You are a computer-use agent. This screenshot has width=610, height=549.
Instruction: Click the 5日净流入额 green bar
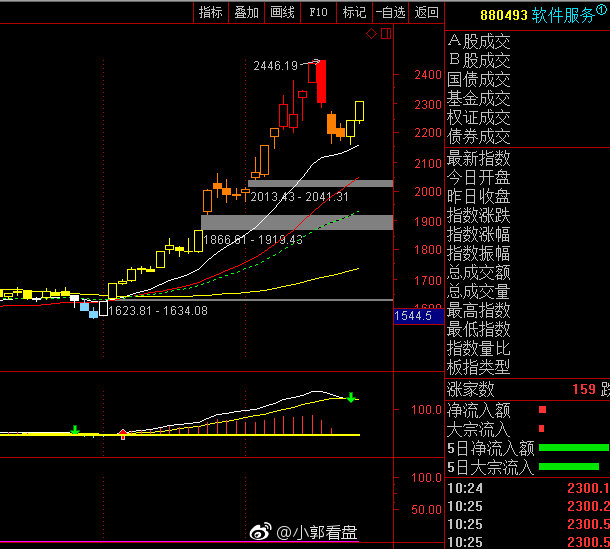(x=574, y=448)
